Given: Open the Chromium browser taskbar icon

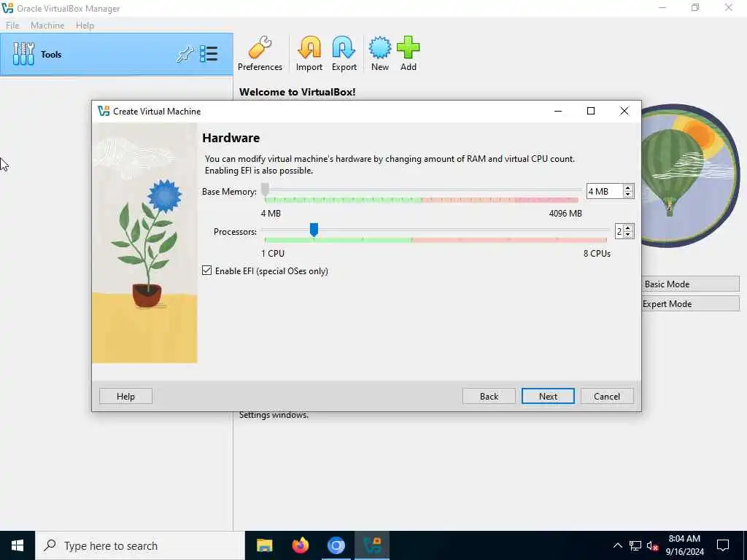Looking at the screenshot, I should [x=336, y=545].
